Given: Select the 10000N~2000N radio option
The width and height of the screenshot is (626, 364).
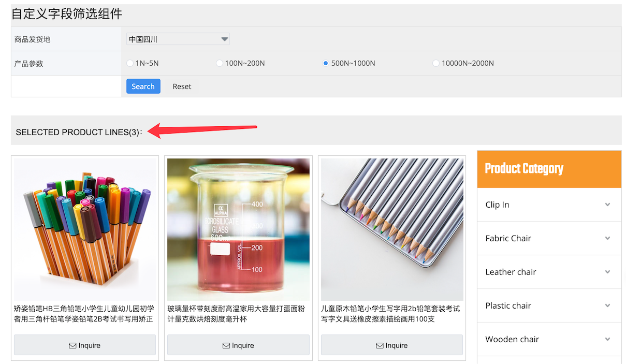Looking at the screenshot, I should [436, 63].
